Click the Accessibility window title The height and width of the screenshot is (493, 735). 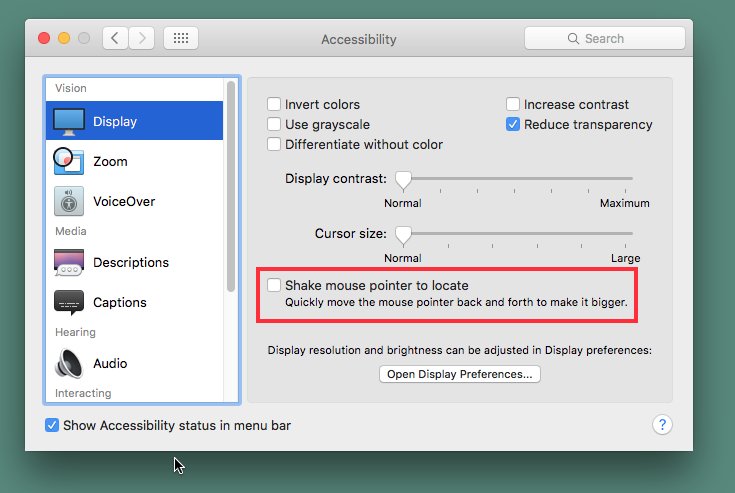pyautogui.click(x=359, y=39)
